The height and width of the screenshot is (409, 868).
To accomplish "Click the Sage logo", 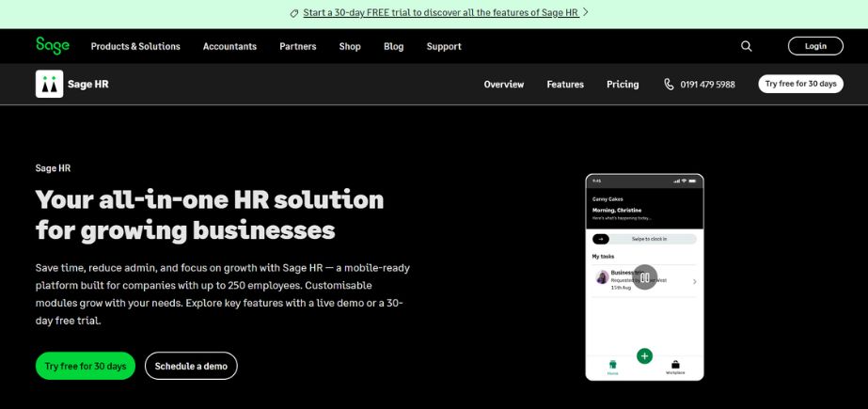I will (x=53, y=45).
